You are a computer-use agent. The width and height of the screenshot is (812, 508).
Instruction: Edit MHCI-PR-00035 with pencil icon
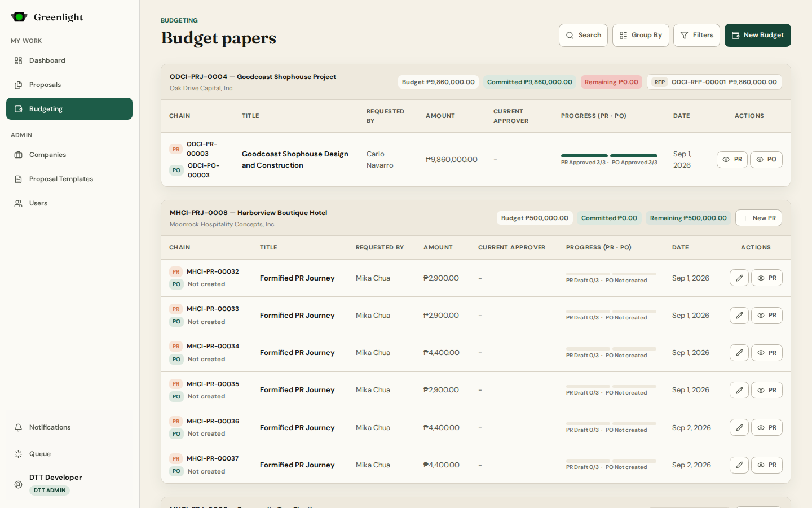(x=739, y=390)
